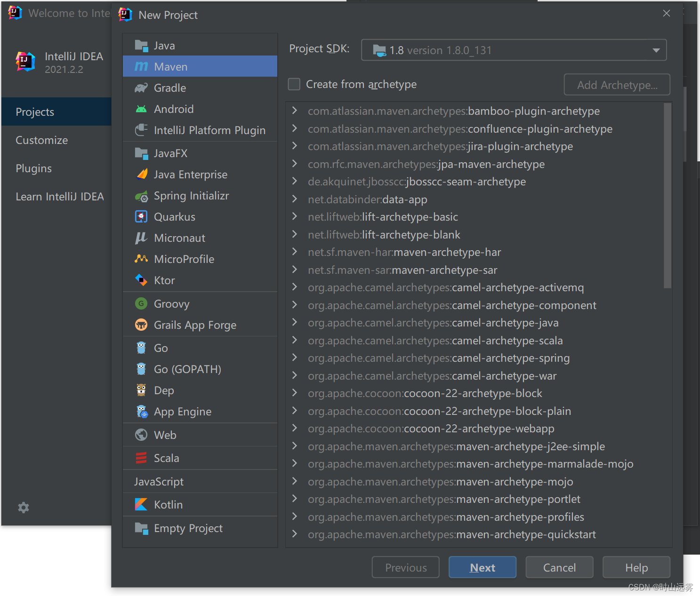Viewport: 700px width, 596px height.
Task: Click the Quarkus icon
Action: tap(141, 217)
